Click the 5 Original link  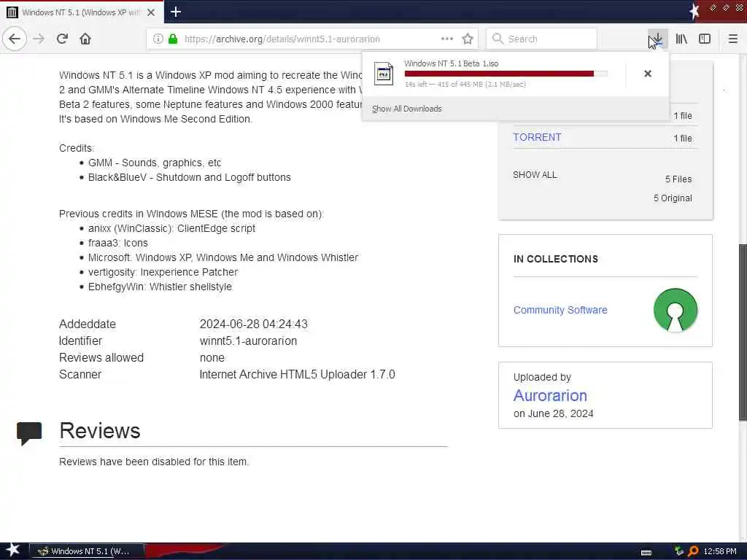point(673,198)
